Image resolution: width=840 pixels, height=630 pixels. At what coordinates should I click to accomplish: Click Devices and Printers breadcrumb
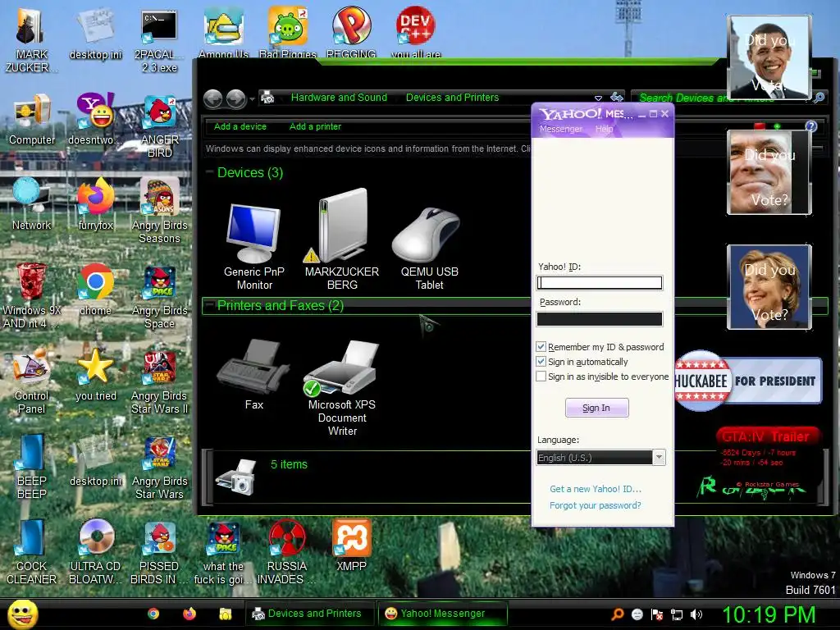coord(452,97)
